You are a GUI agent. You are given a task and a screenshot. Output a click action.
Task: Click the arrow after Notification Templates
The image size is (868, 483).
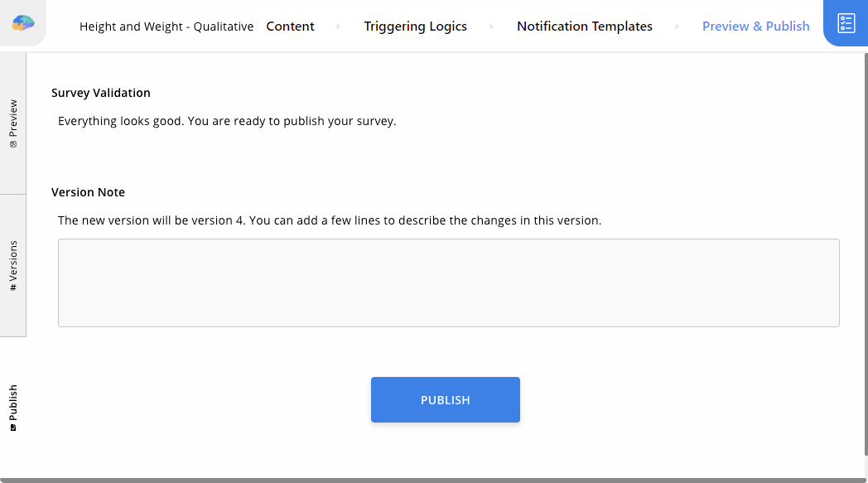click(678, 26)
